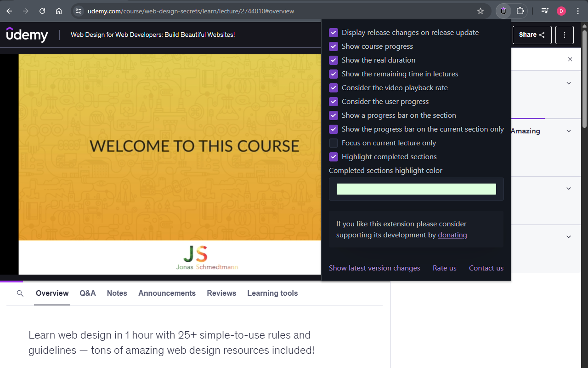The width and height of the screenshot is (588, 368).
Task: Open the Extensions puzzle menu
Action: coord(520,11)
